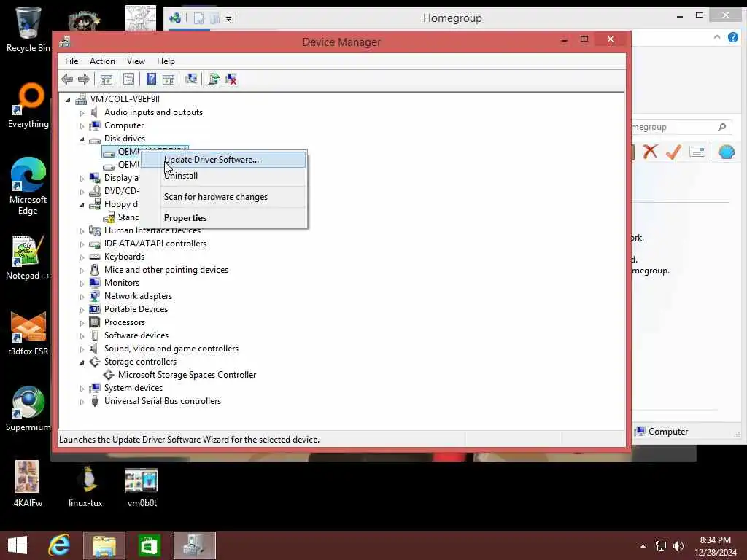Select the Portable Devices category

136,309
